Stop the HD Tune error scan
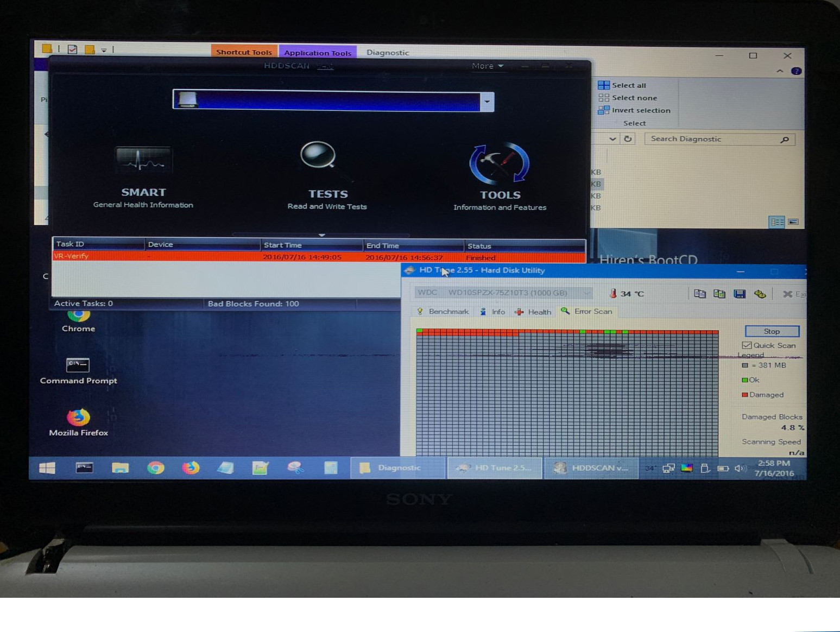Screen dimensions: 840x632 (772, 331)
